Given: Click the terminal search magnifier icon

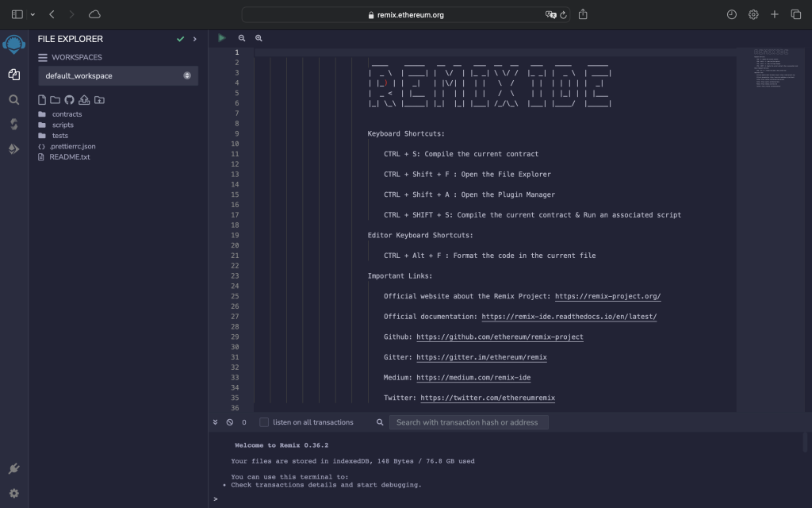Looking at the screenshot, I should pyautogui.click(x=380, y=422).
